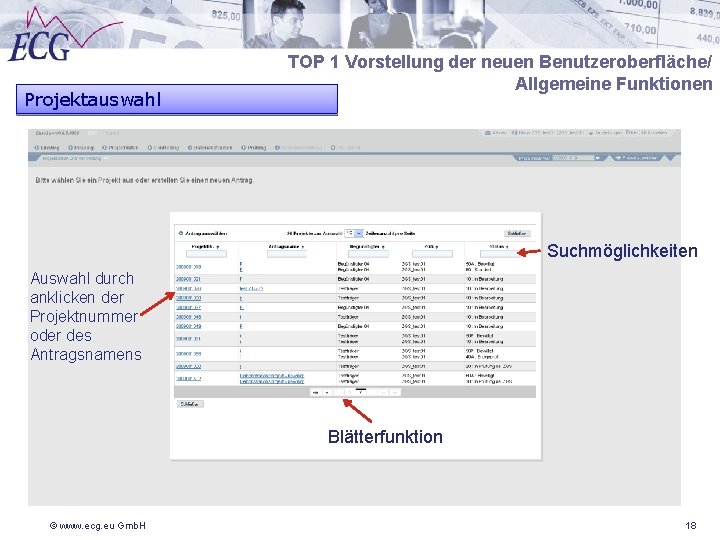The image size is (720, 540).
Task: Open the Planung menu item
Action: (x=81, y=148)
